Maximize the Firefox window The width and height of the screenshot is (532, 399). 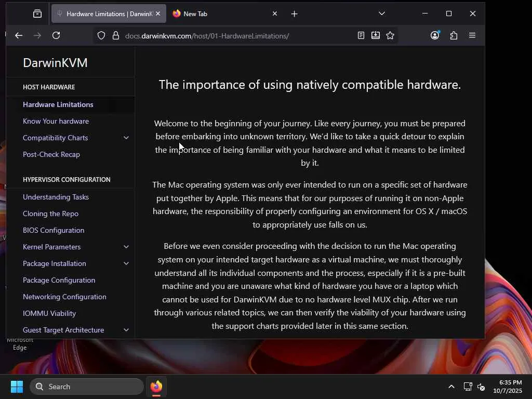point(449,14)
